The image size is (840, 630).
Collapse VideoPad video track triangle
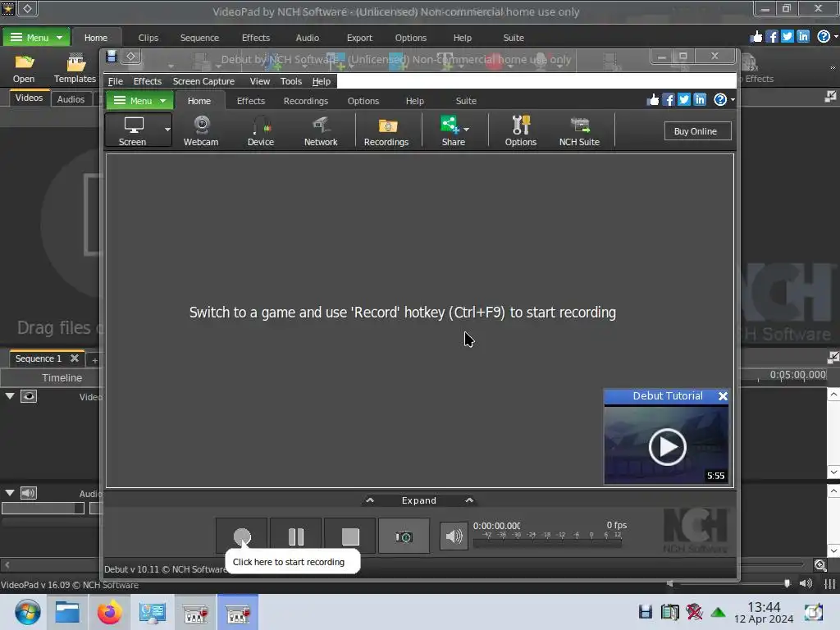pos(10,396)
